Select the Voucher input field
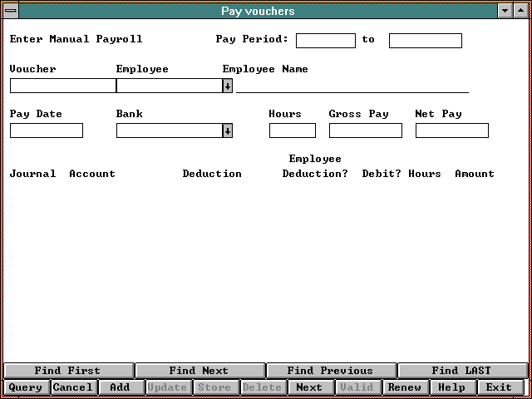This screenshot has height=399, width=532. (x=62, y=86)
